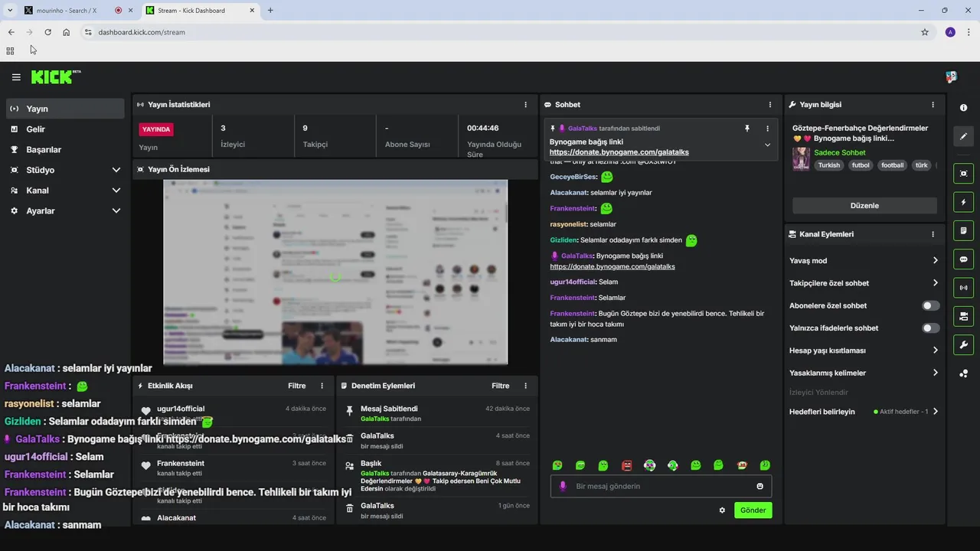
Task: Click the info icon in right sidebar
Action: [963, 108]
